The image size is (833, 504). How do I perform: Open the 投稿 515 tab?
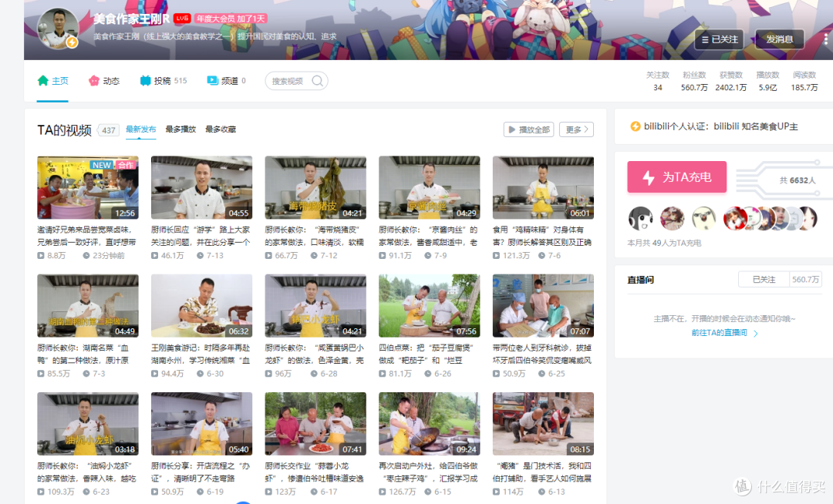163,81
